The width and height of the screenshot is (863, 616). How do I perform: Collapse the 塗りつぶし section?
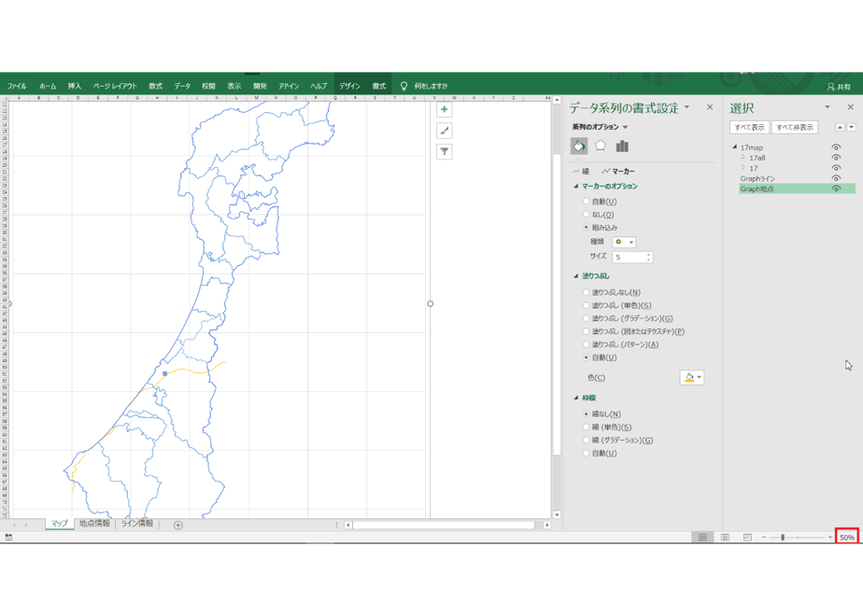coord(576,276)
